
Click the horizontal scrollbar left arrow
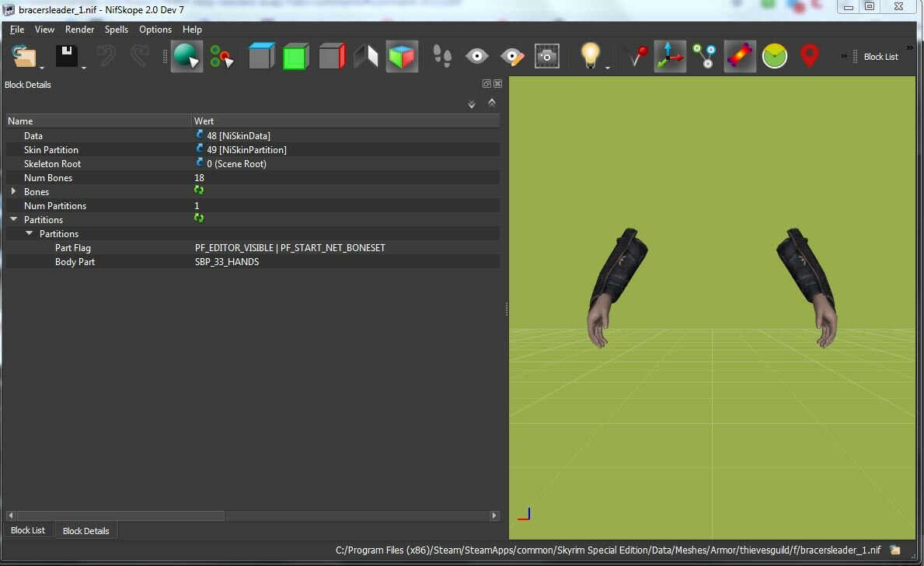click(x=11, y=515)
